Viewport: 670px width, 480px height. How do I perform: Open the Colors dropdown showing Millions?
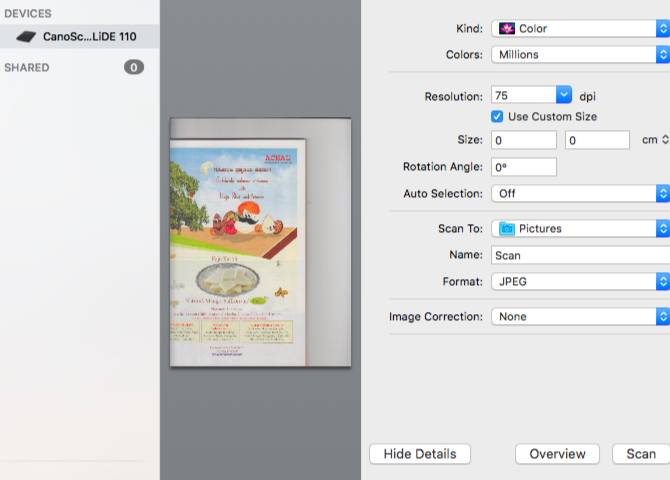[x=580, y=55]
